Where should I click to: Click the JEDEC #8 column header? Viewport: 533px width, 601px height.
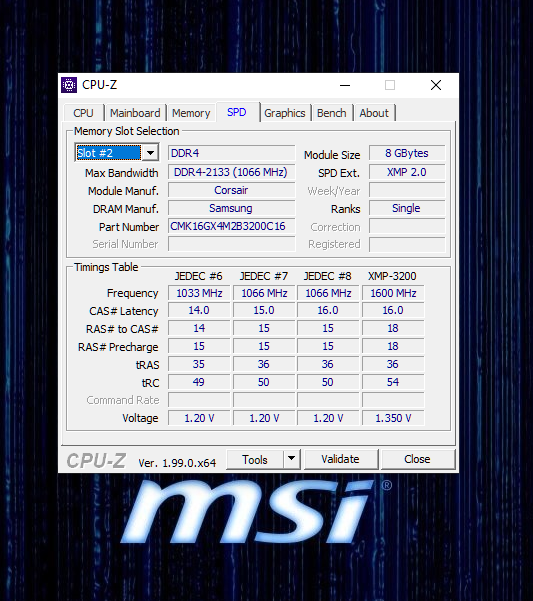pyautogui.click(x=328, y=276)
